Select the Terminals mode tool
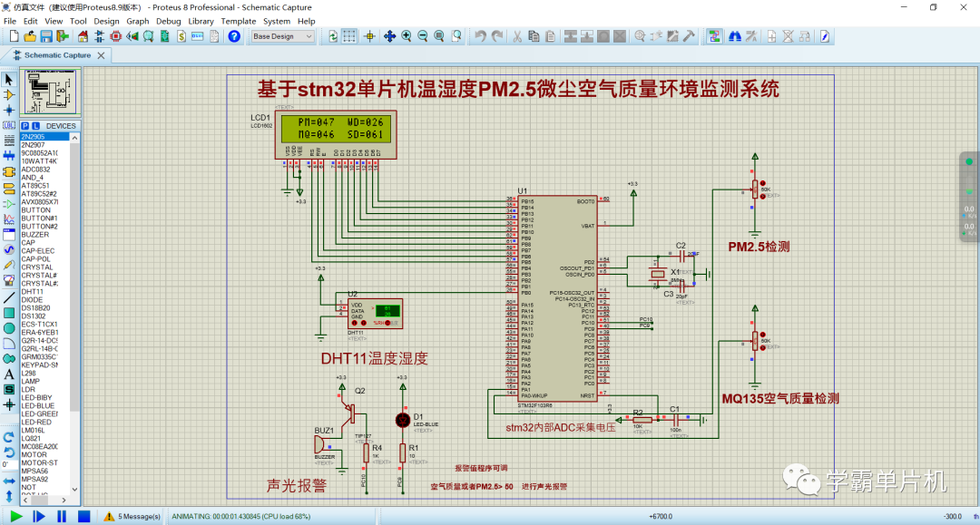Image resolution: width=980 pixels, height=525 pixels. [x=9, y=188]
